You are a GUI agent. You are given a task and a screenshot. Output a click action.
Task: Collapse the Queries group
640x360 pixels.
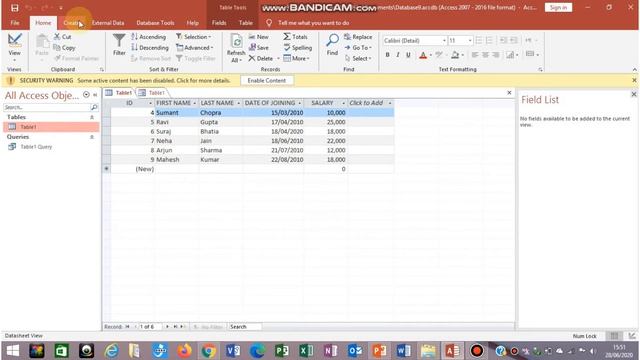pyautogui.click(x=92, y=137)
